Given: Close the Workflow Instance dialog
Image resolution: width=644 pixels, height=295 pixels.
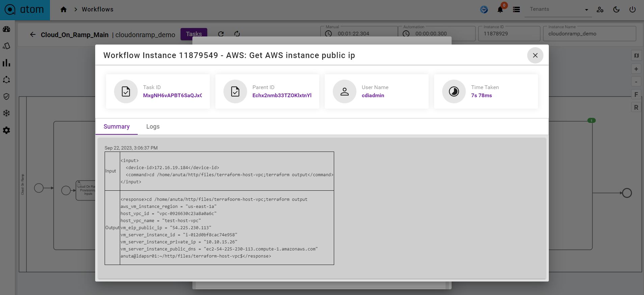Looking at the screenshot, I should [x=535, y=55].
